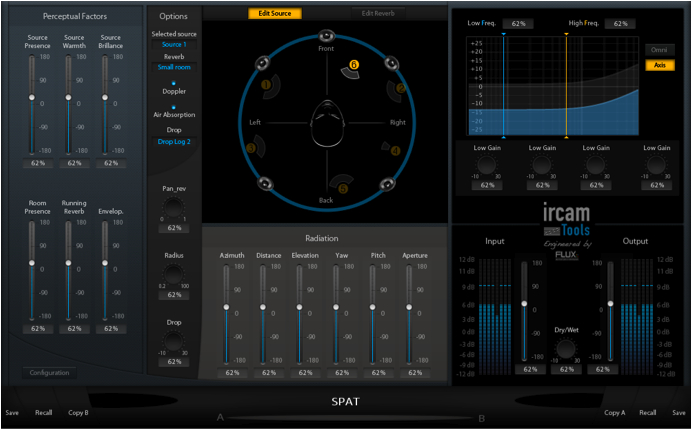This screenshot has width=692, height=430.
Task: Click the orange High Freq. handle marker
Action: (567, 34)
